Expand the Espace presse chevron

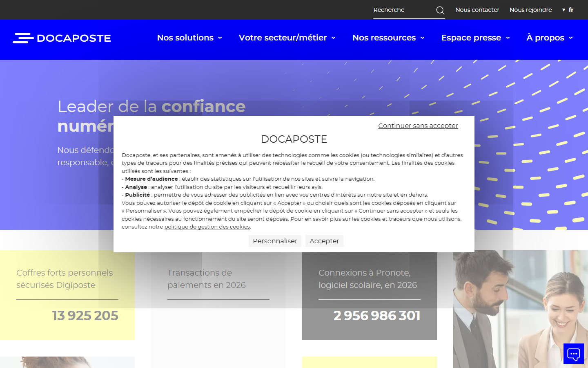point(508,38)
